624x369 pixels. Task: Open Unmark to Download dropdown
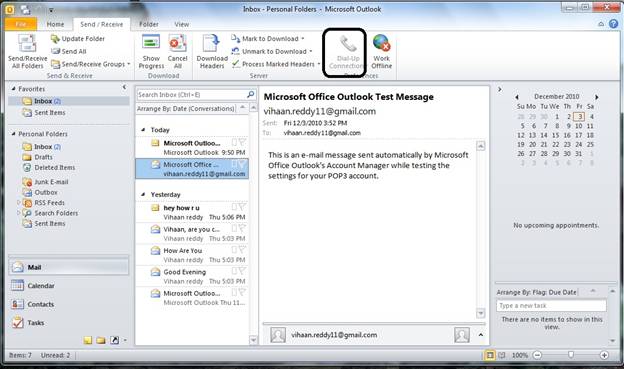(272, 51)
